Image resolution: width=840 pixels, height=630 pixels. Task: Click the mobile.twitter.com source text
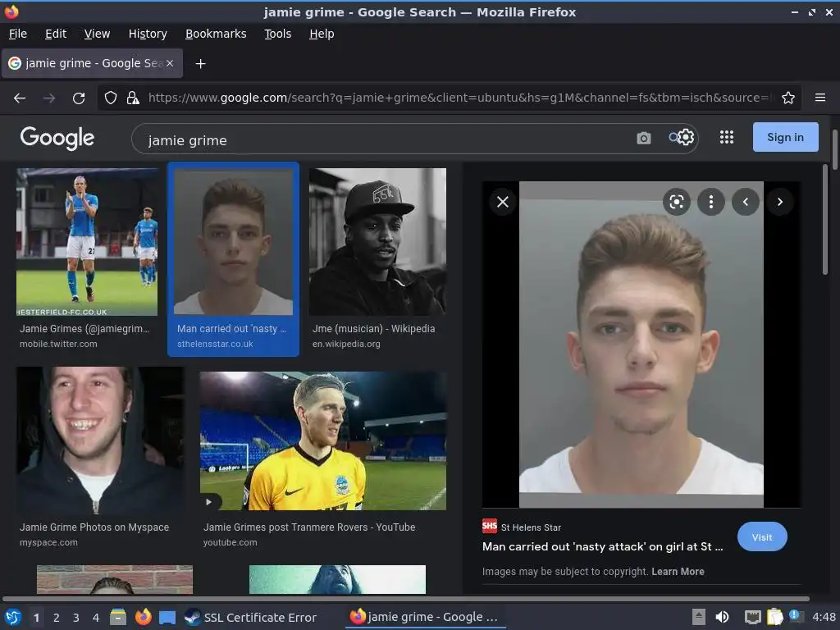point(58,344)
